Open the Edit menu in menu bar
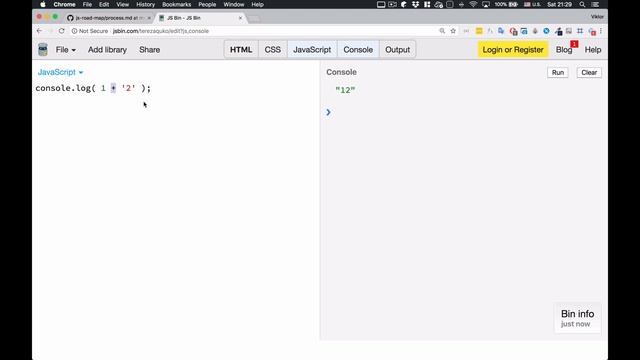This screenshot has width=640, height=360. (x=104, y=4)
